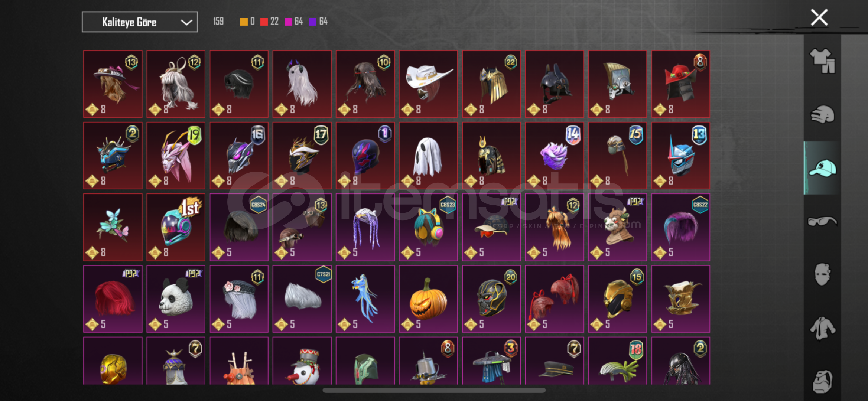
Task: Expand sort list using chevron arrow
Action: [186, 22]
